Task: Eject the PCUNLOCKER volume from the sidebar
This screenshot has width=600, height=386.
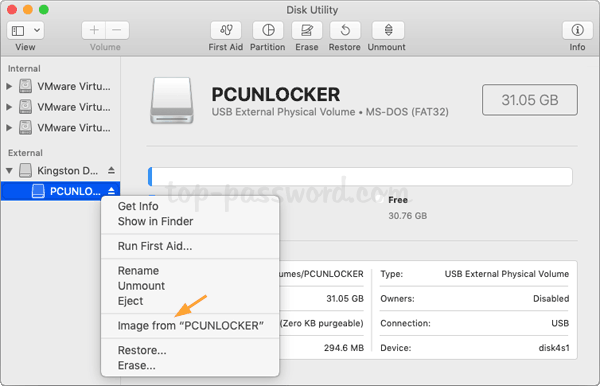Action: click(111, 191)
